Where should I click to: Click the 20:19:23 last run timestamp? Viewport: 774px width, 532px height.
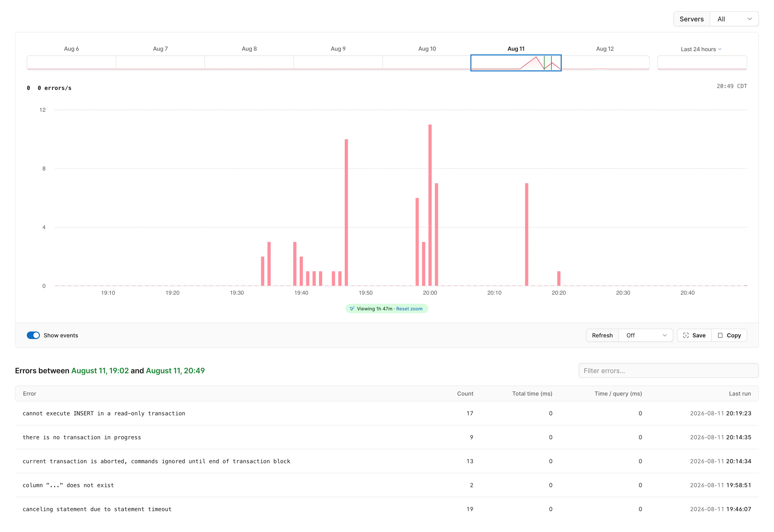pos(739,413)
